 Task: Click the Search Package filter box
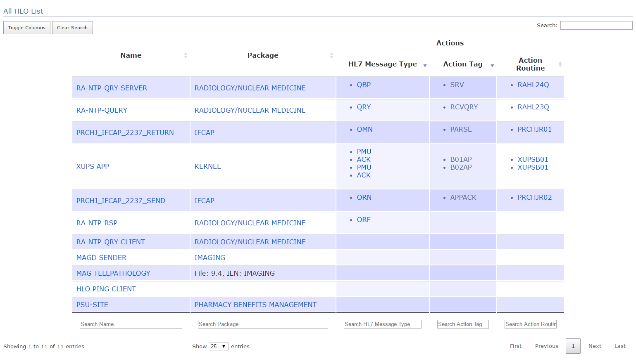tap(262, 324)
